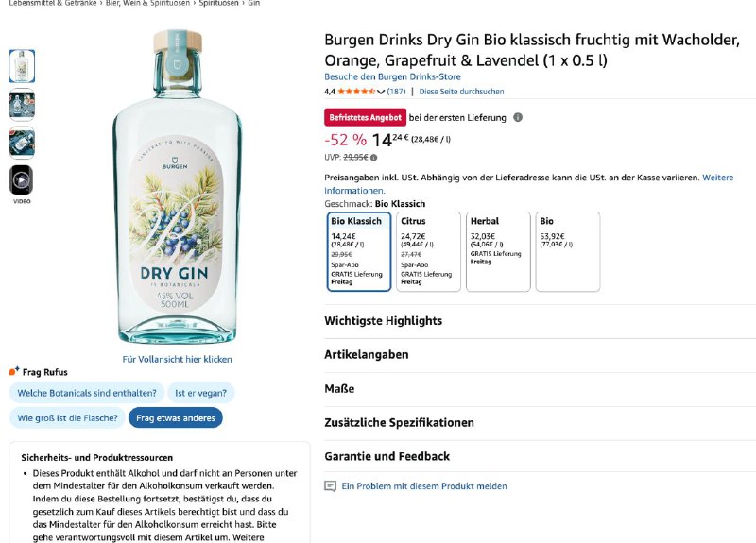Click the report problem speech-bubble icon

330,486
